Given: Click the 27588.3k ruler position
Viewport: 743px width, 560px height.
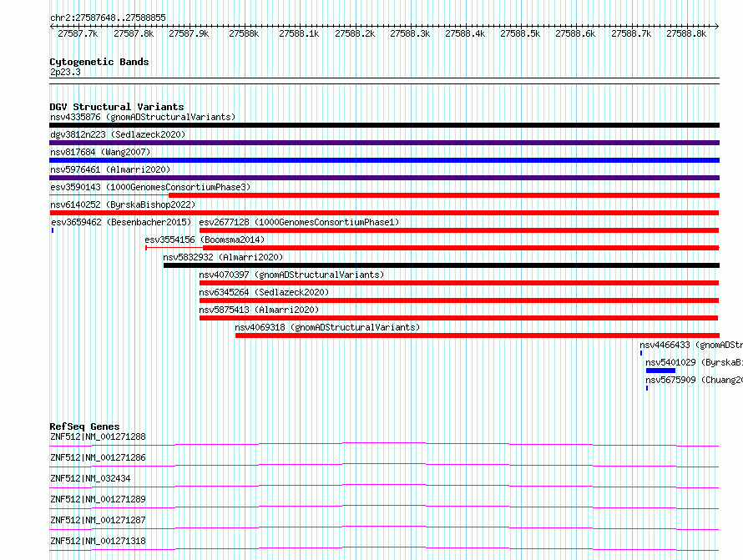Looking at the screenshot, I should [x=410, y=33].
